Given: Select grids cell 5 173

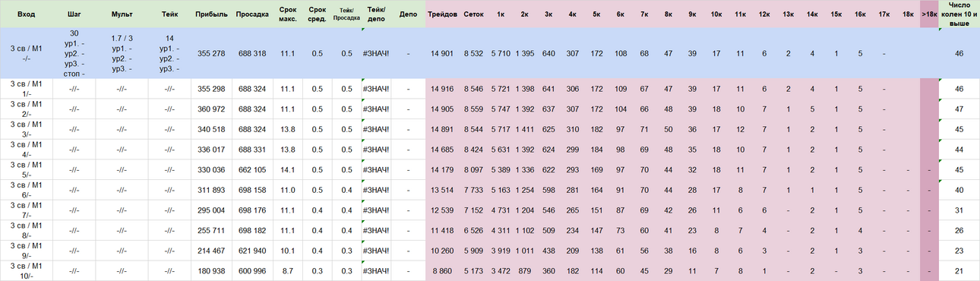Looking at the screenshot, I should coord(473,271).
